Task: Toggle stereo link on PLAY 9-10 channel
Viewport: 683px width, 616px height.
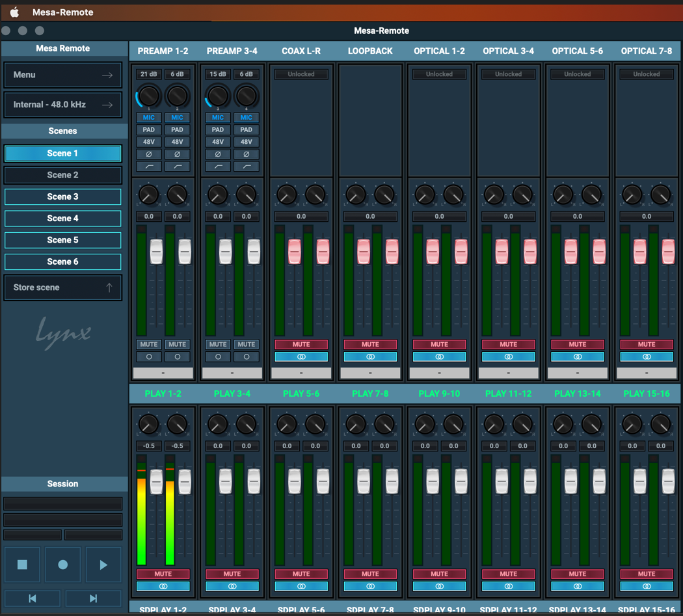Action: pos(439,586)
